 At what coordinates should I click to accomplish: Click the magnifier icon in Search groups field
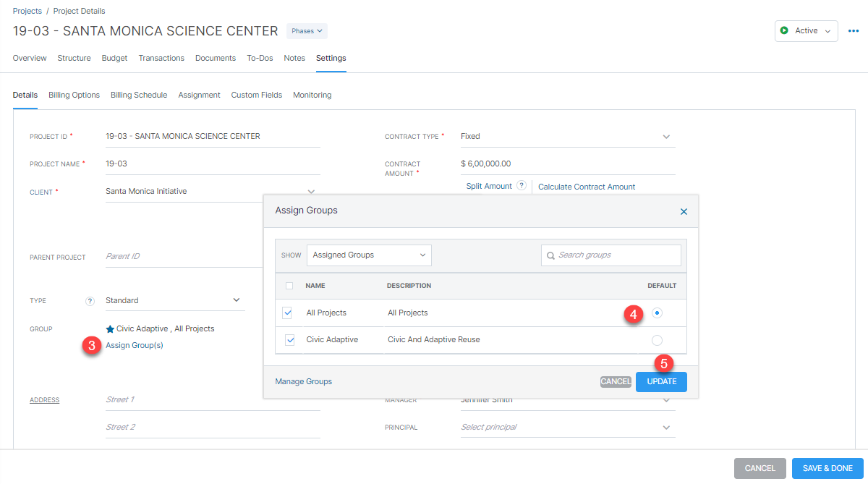tap(550, 255)
